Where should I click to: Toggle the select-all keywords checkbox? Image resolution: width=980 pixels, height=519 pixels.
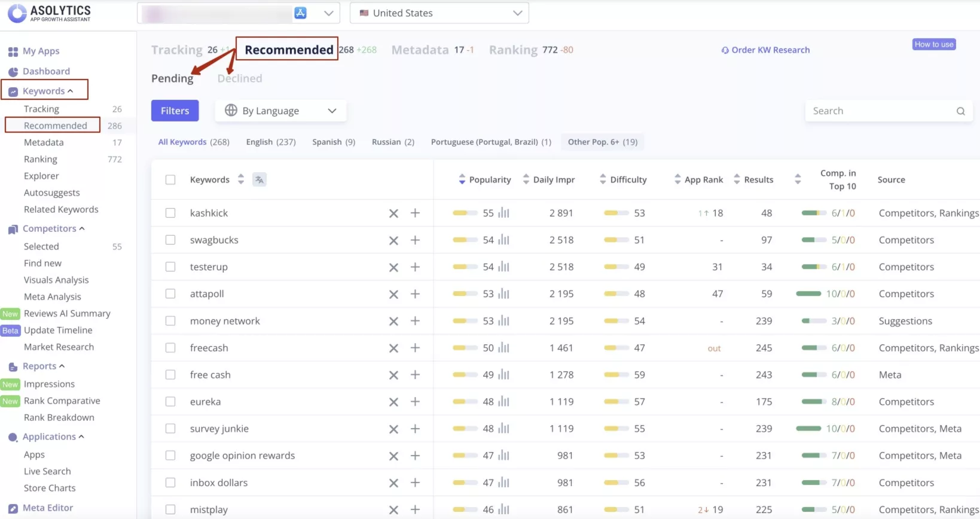tap(170, 179)
